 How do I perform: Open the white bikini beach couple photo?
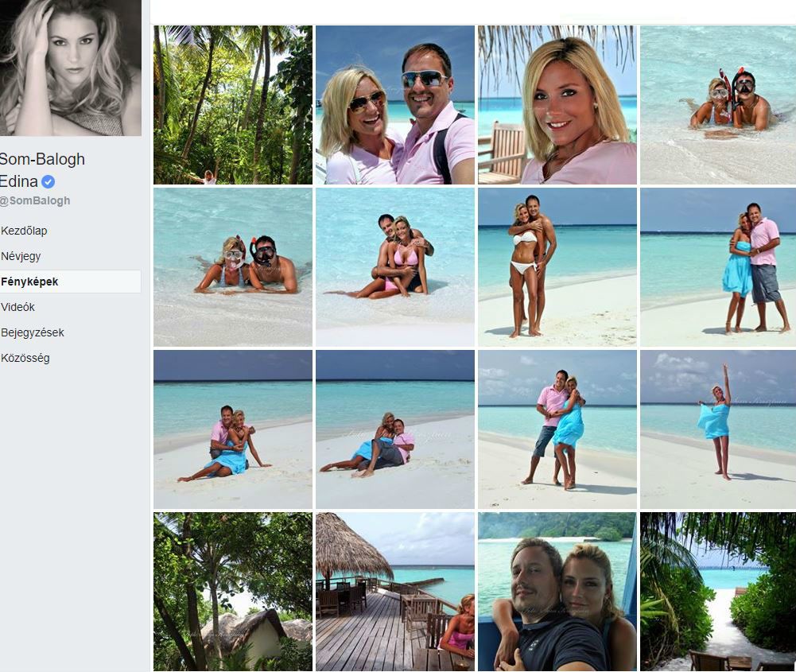tap(557, 267)
